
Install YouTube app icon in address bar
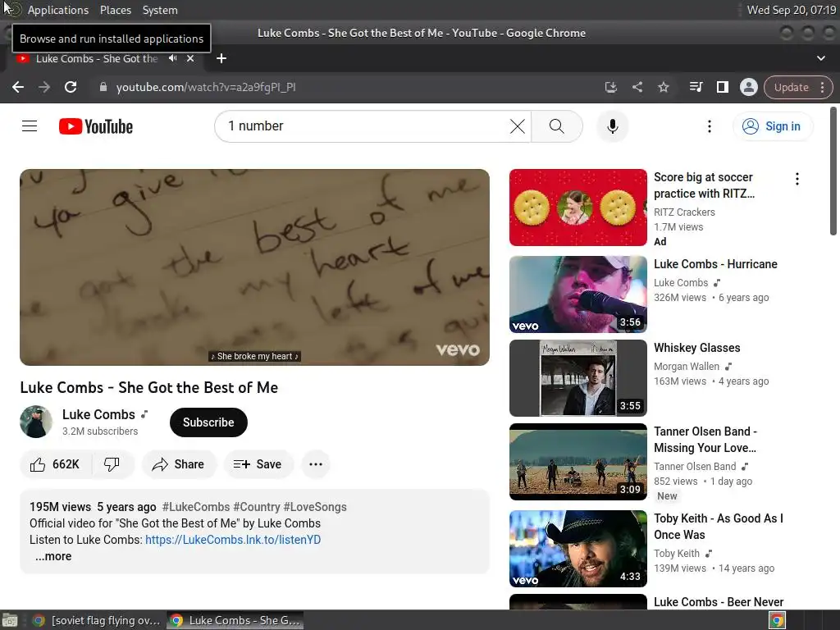(x=610, y=87)
